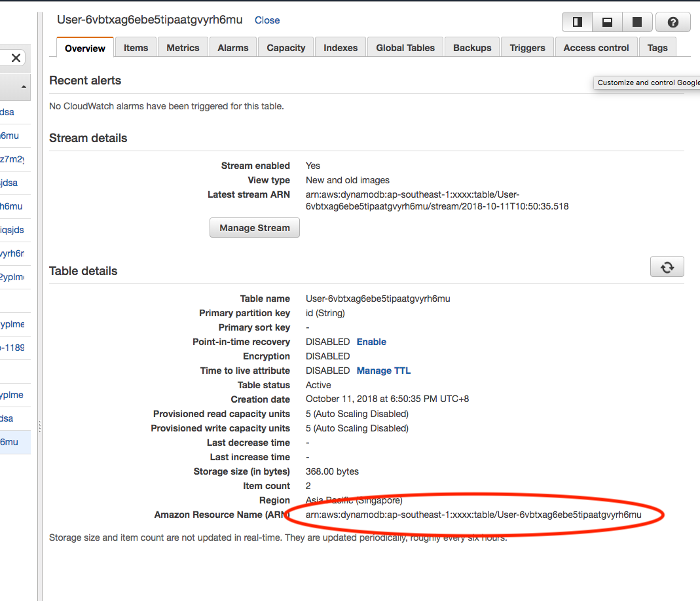This screenshot has width=700, height=601.
Task: Click the Creation date value October 11, 2018
Action: [387, 399]
